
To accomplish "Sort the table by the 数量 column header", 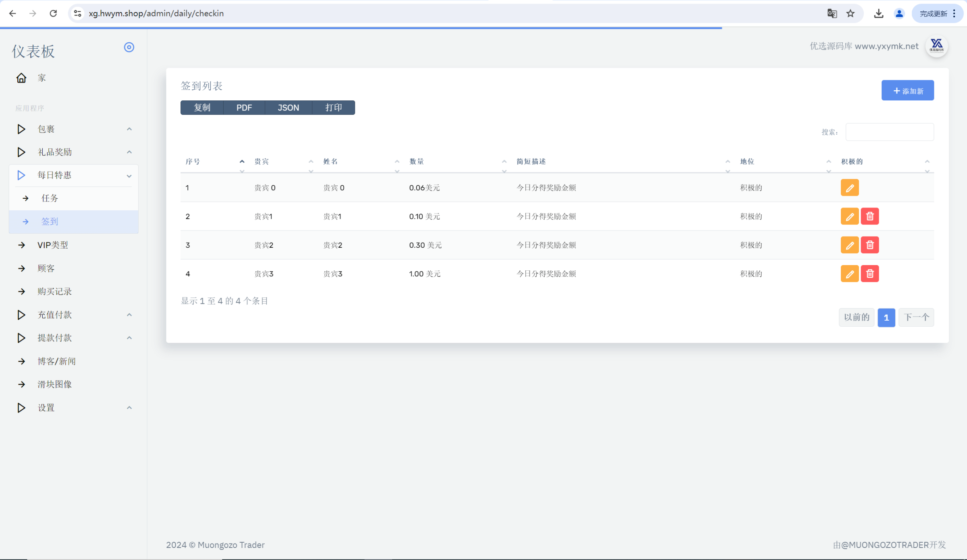I will (417, 162).
